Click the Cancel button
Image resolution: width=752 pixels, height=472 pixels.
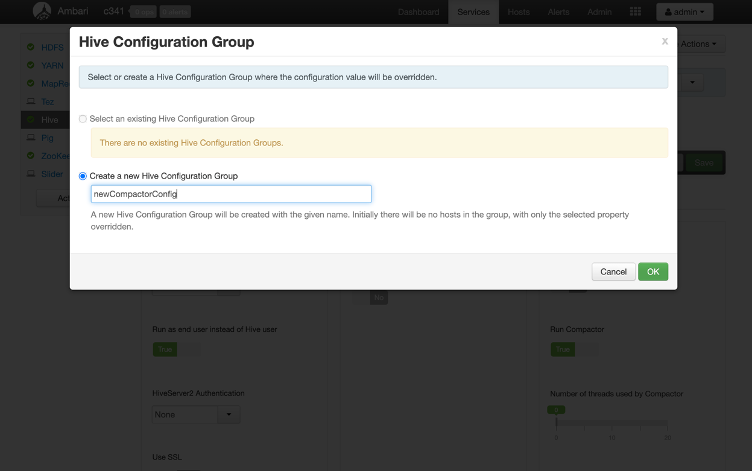[x=613, y=271]
